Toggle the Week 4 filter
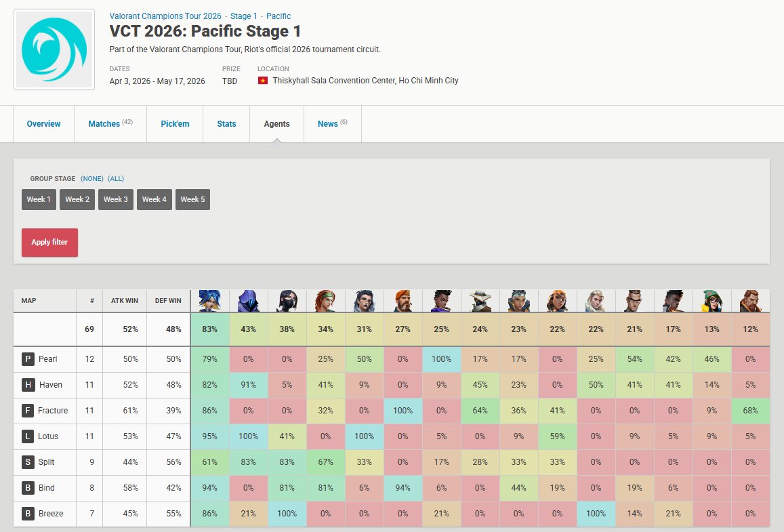This screenshot has height=532, width=784. (x=154, y=199)
